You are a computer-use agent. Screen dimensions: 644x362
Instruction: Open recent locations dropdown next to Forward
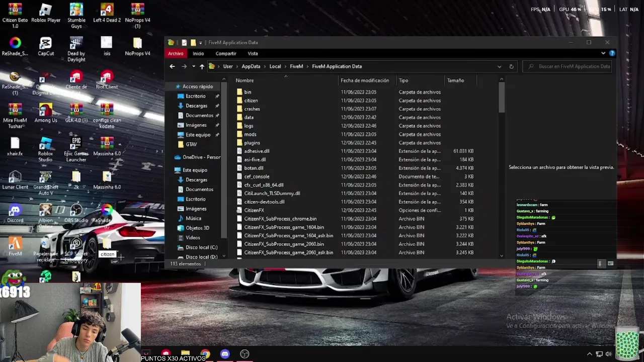(x=193, y=66)
